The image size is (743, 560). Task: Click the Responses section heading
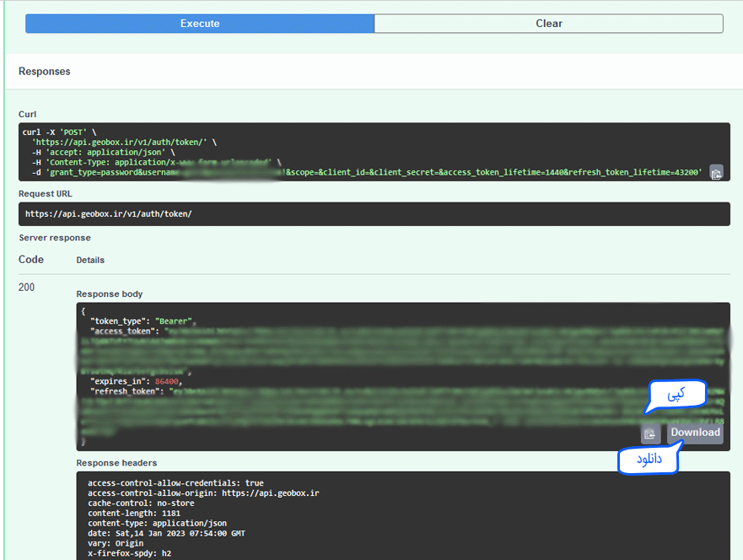(x=45, y=72)
